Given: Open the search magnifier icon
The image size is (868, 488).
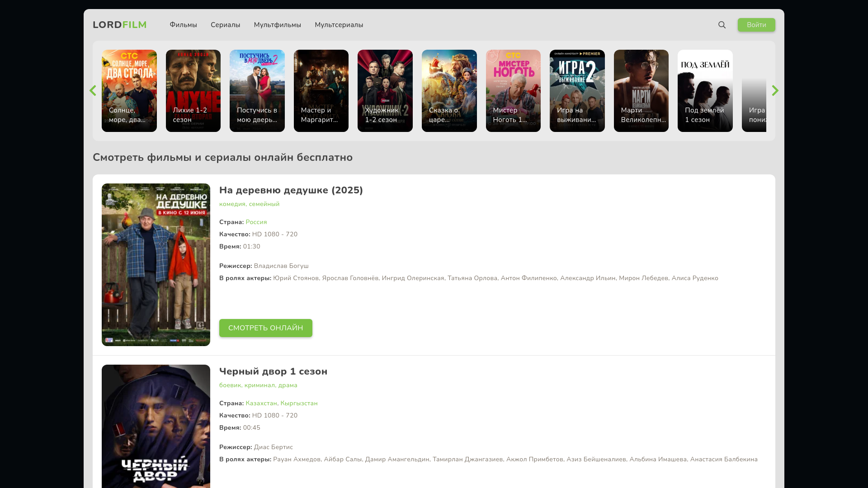Looking at the screenshot, I should pyautogui.click(x=722, y=25).
